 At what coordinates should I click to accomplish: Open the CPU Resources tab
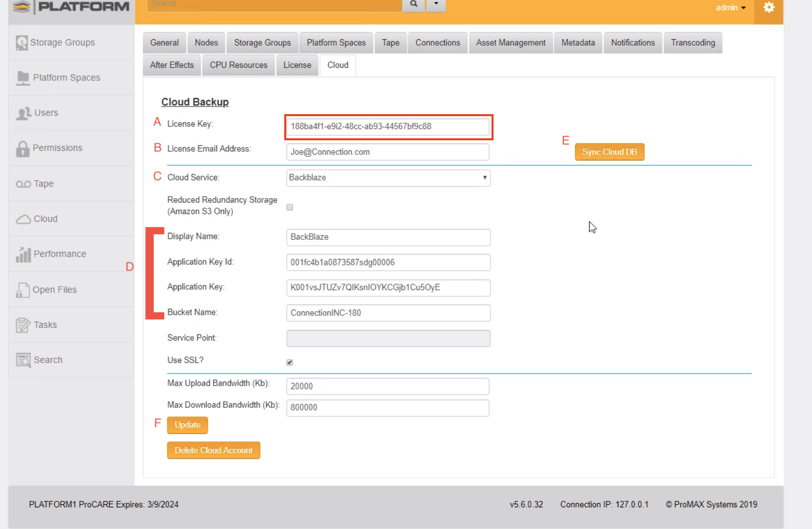pyautogui.click(x=239, y=65)
